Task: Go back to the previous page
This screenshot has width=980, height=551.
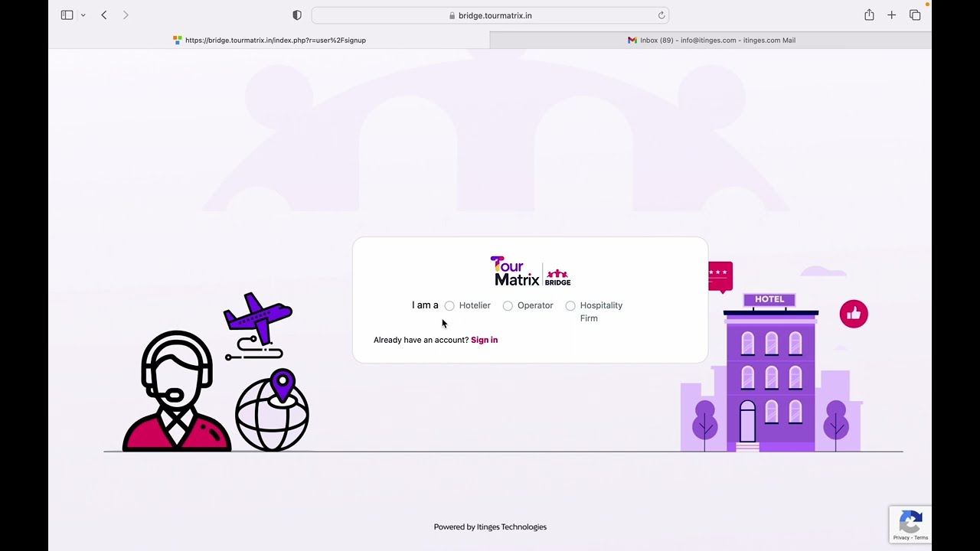Action: [104, 15]
